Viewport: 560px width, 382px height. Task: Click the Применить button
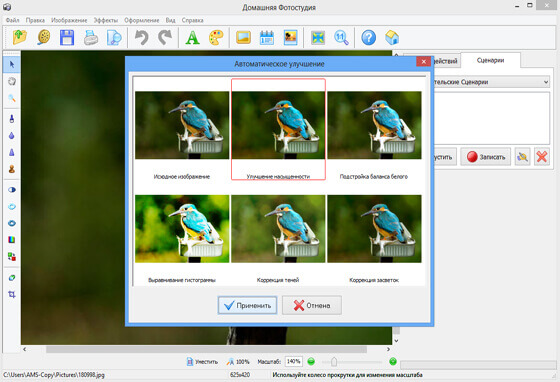247,305
